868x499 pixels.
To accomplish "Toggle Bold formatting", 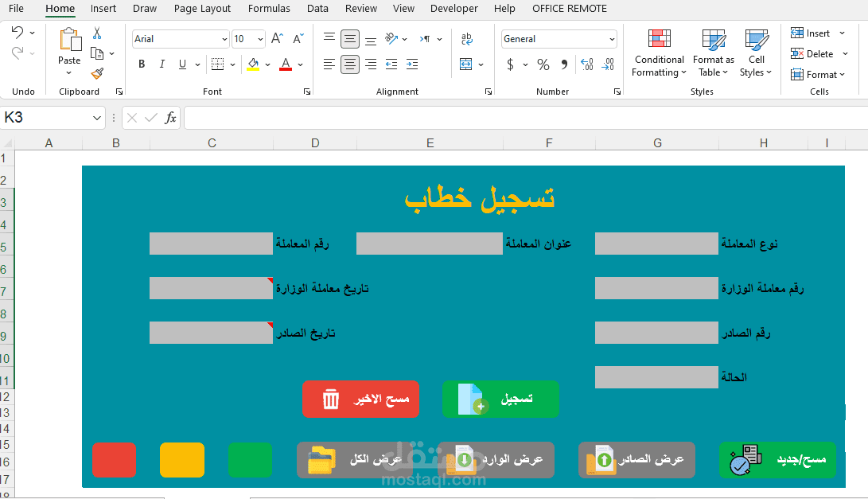I will click(142, 64).
